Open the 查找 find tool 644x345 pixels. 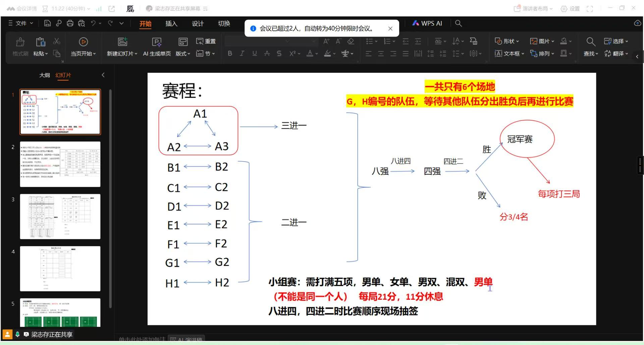tap(590, 42)
